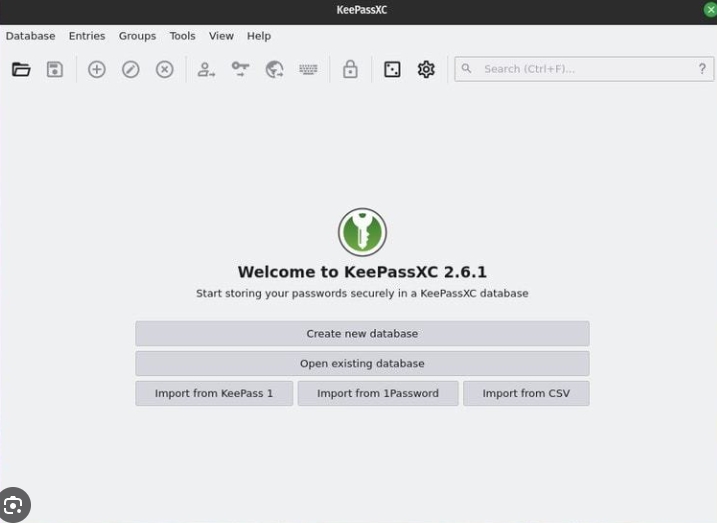Click the search help question mark
717x523 pixels.
[702, 69]
